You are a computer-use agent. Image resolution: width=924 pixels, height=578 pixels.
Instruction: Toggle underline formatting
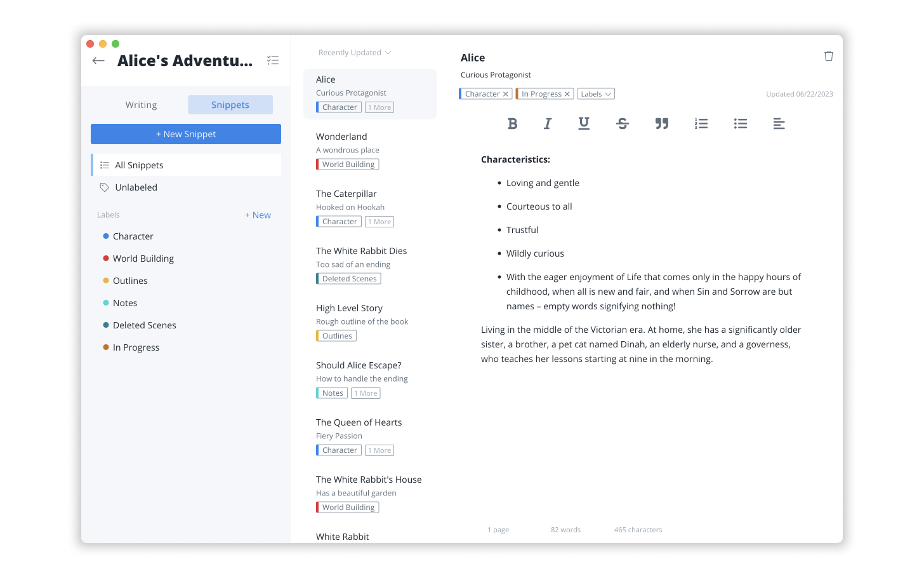(x=584, y=124)
